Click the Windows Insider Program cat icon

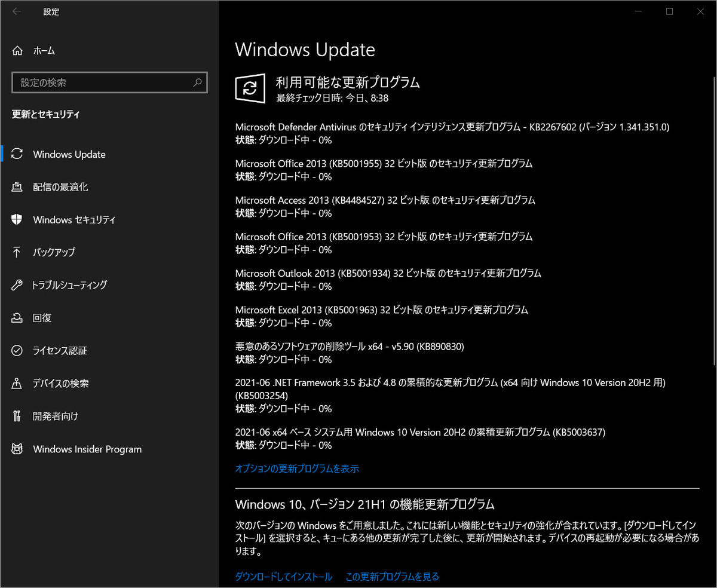17,449
